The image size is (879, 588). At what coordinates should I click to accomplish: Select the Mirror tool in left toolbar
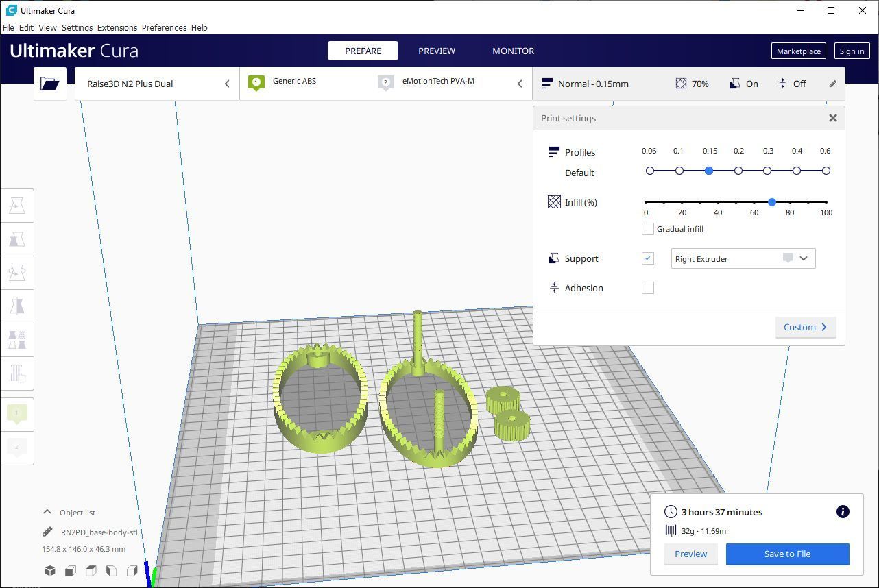pyautogui.click(x=17, y=306)
